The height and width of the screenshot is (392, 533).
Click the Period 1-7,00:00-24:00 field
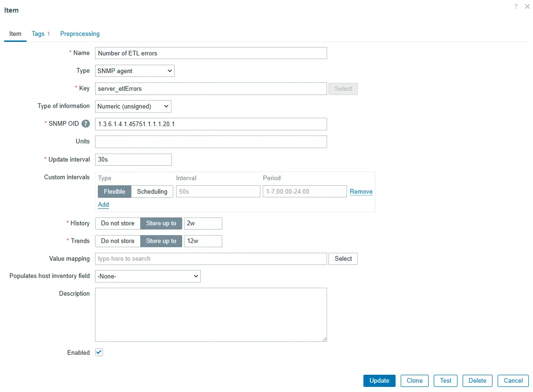click(x=305, y=192)
